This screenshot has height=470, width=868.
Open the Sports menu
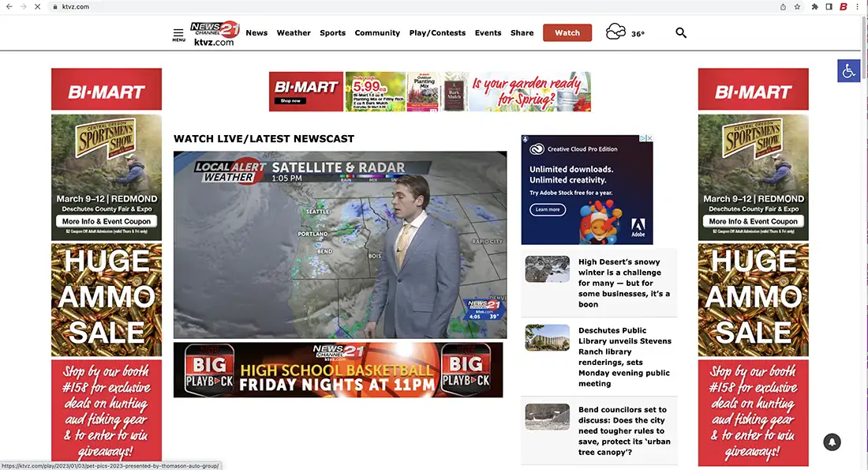pos(333,32)
